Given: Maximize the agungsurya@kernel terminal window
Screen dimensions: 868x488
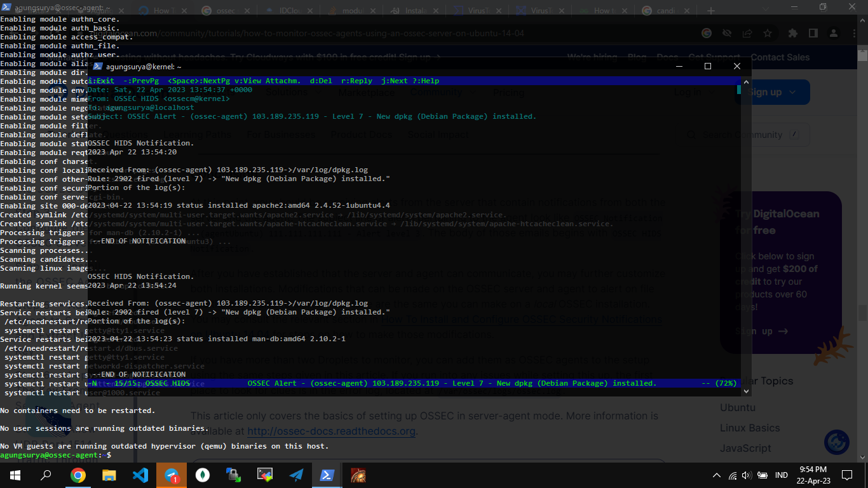Looking at the screenshot, I should click(708, 66).
